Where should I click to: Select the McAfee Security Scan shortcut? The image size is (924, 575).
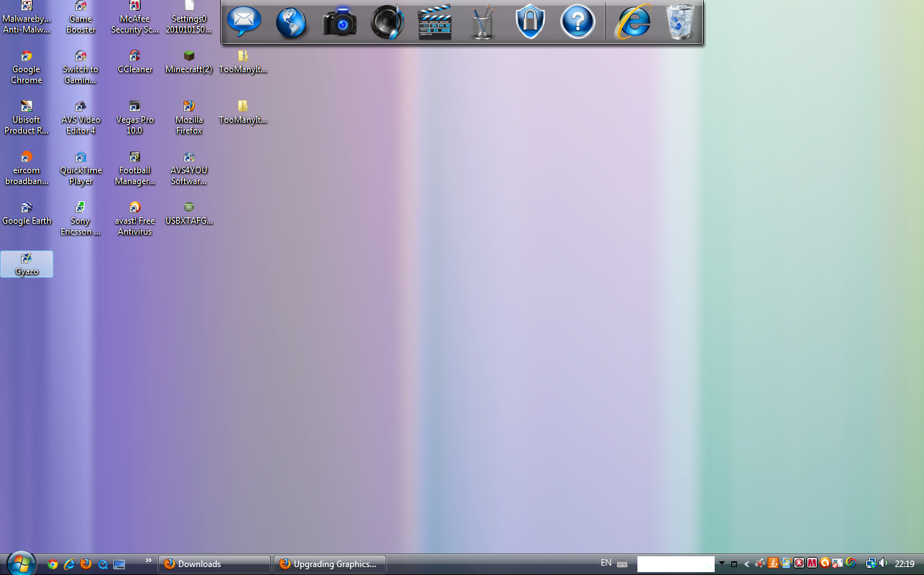point(135,18)
